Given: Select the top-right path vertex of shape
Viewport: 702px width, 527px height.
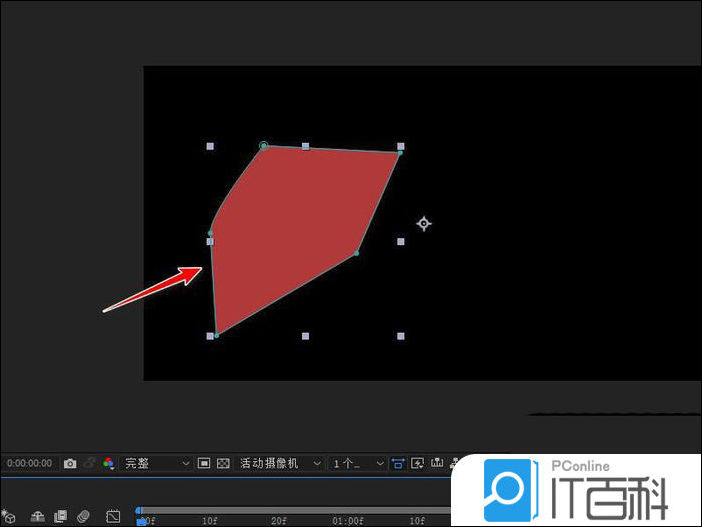Looking at the screenshot, I should point(400,153).
